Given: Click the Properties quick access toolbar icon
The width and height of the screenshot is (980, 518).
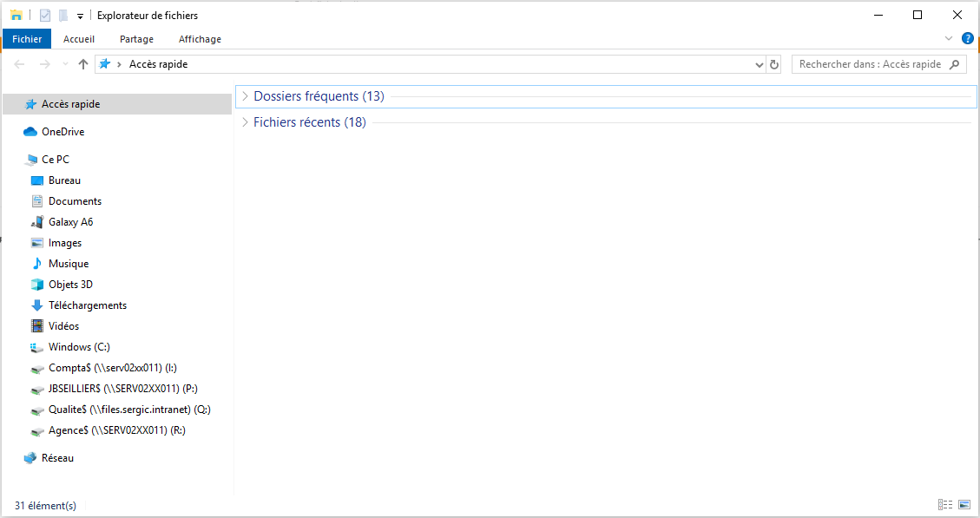Looking at the screenshot, I should 45,16.
